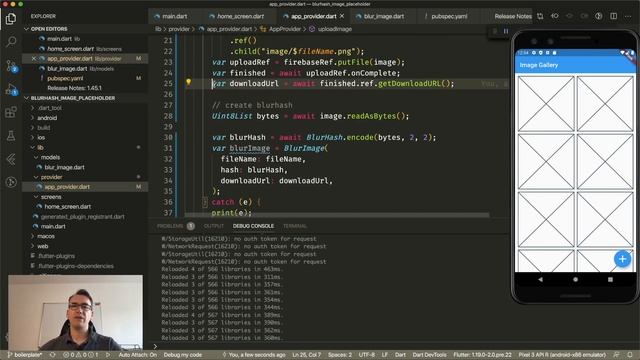640x360 pixels.
Task: Collapse the lib folder
Action: [x=40, y=147]
